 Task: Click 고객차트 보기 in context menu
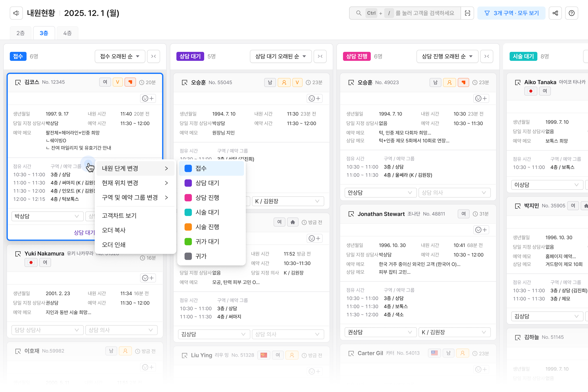[119, 215]
